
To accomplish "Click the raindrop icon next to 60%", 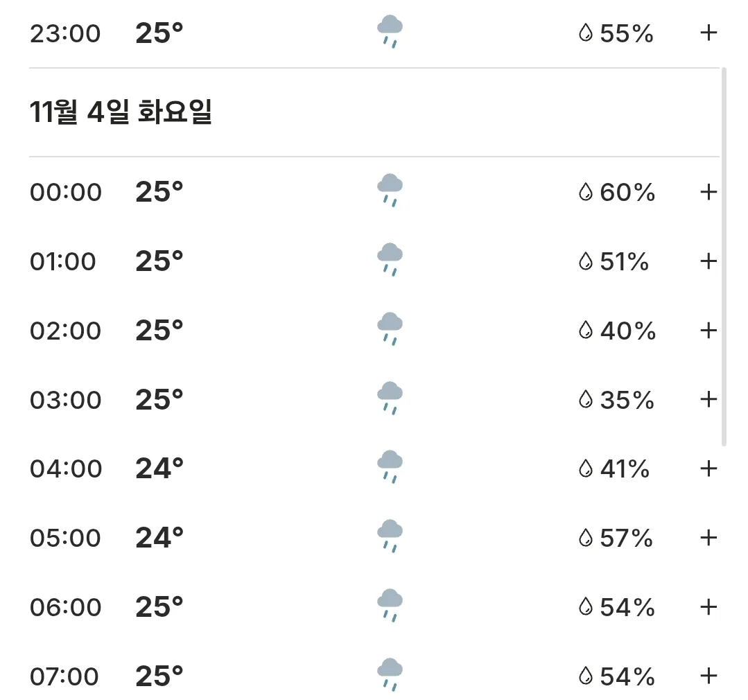I will pyautogui.click(x=585, y=192).
